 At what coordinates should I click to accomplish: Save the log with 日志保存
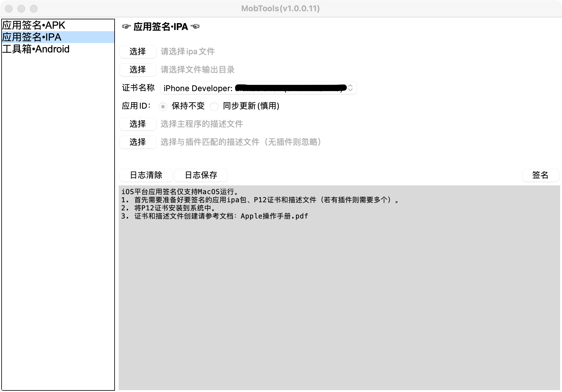click(201, 175)
